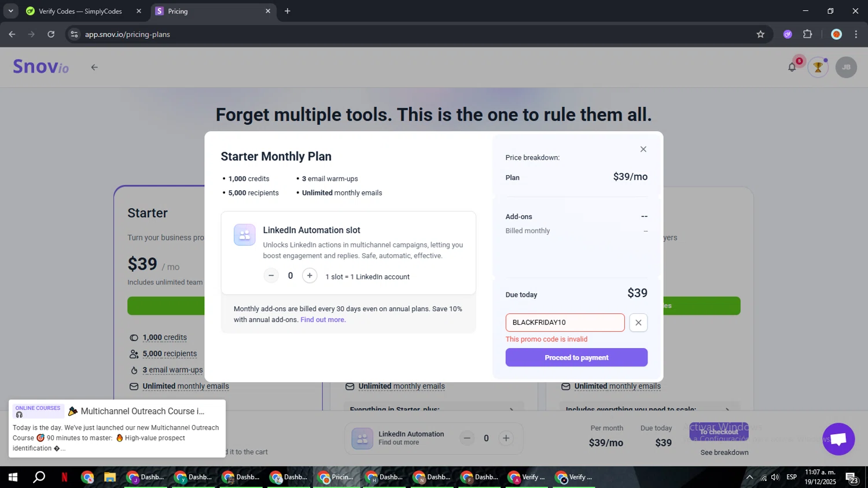The height and width of the screenshot is (488, 868).
Task: Open the purple browser extension icon
Action: 788,34
